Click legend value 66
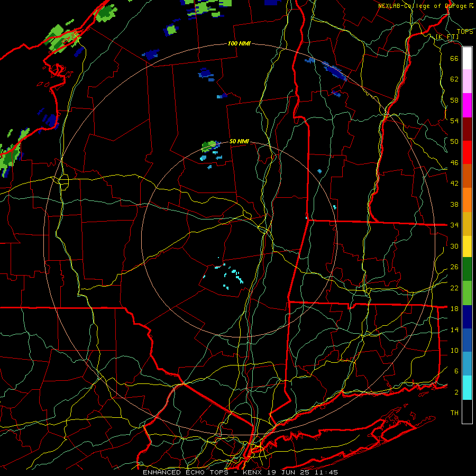The width and height of the screenshot is (476, 476). point(454,58)
